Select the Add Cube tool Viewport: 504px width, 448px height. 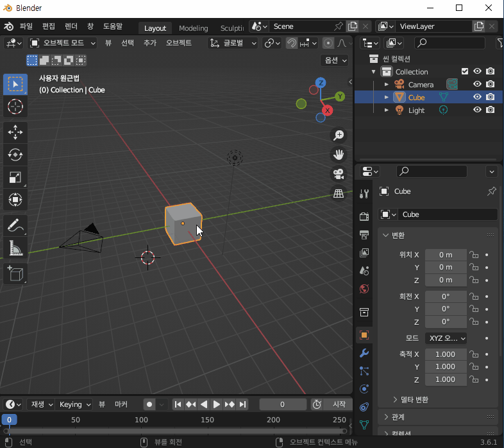coord(15,274)
